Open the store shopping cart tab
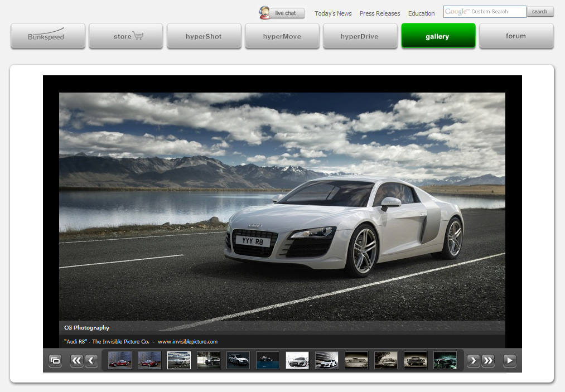This screenshot has height=392, width=565. click(x=126, y=36)
